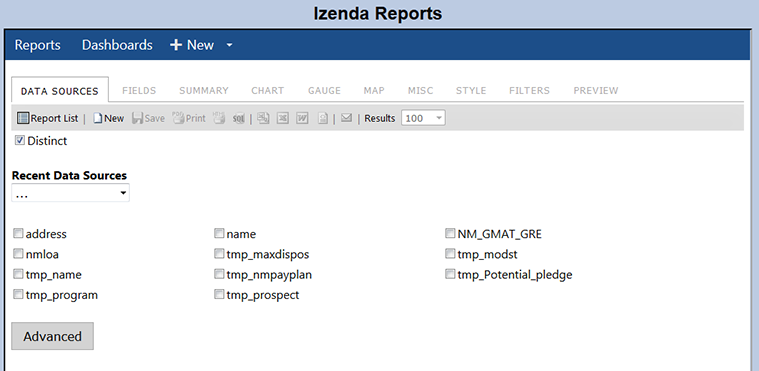Viewport: 759px width, 371px height.
Task: Switch to the Style tab
Action: coord(471,91)
